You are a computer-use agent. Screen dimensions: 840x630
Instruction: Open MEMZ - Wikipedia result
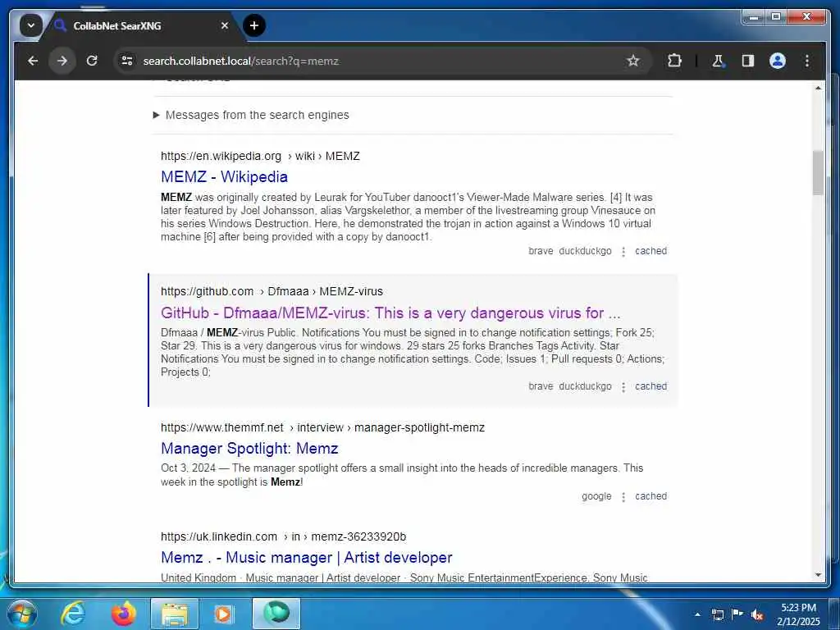click(x=224, y=177)
